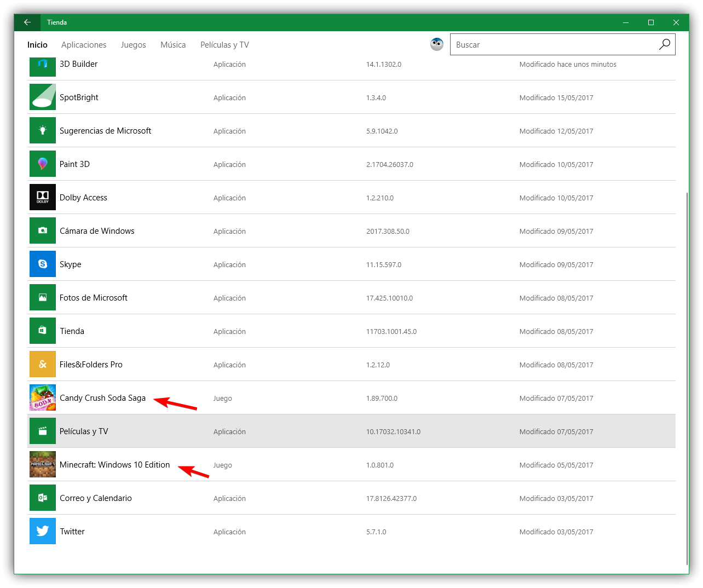The image size is (703, 588).
Task: Click 'Modificado 15/05/2017' for SpotBright
Action: tap(556, 98)
